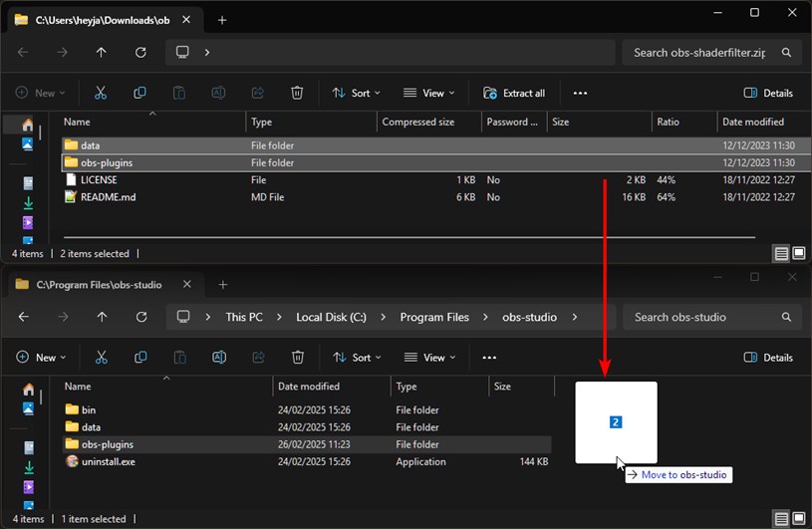Image resolution: width=812 pixels, height=529 pixels.
Task: Click Copy icon in upper window toolbar
Action: pyautogui.click(x=139, y=93)
